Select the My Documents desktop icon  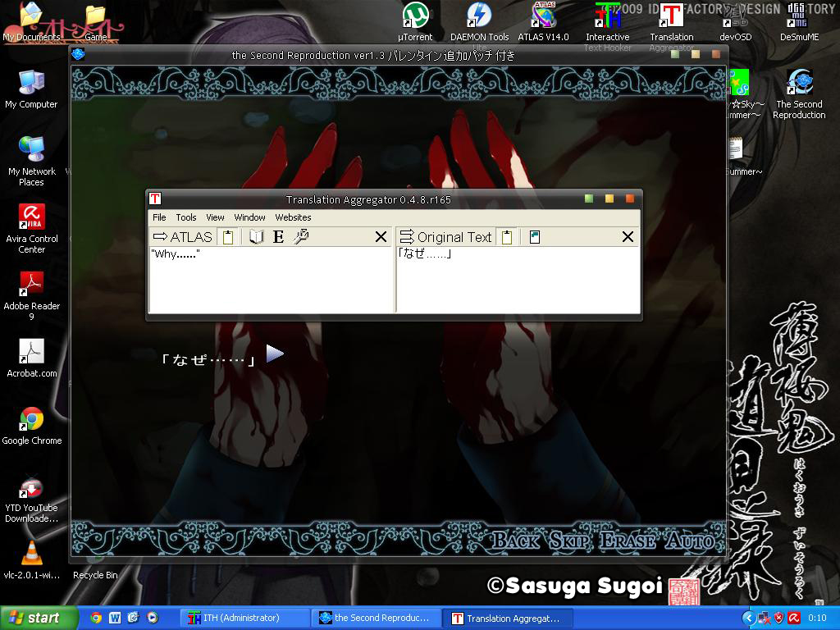click(32, 22)
